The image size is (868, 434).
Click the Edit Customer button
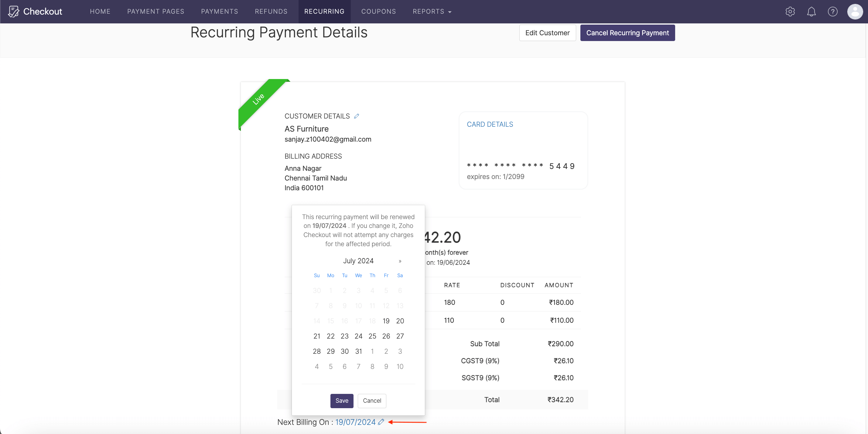pyautogui.click(x=547, y=33)
